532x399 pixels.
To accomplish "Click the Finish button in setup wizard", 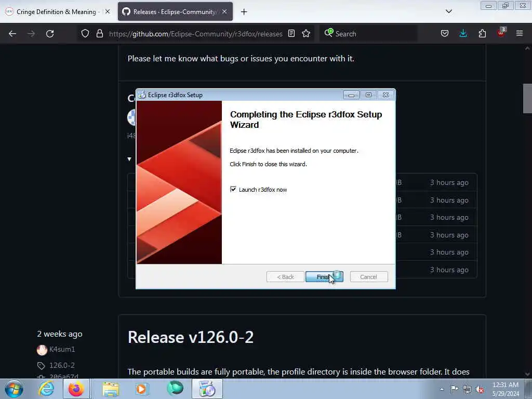I will 324,277.
